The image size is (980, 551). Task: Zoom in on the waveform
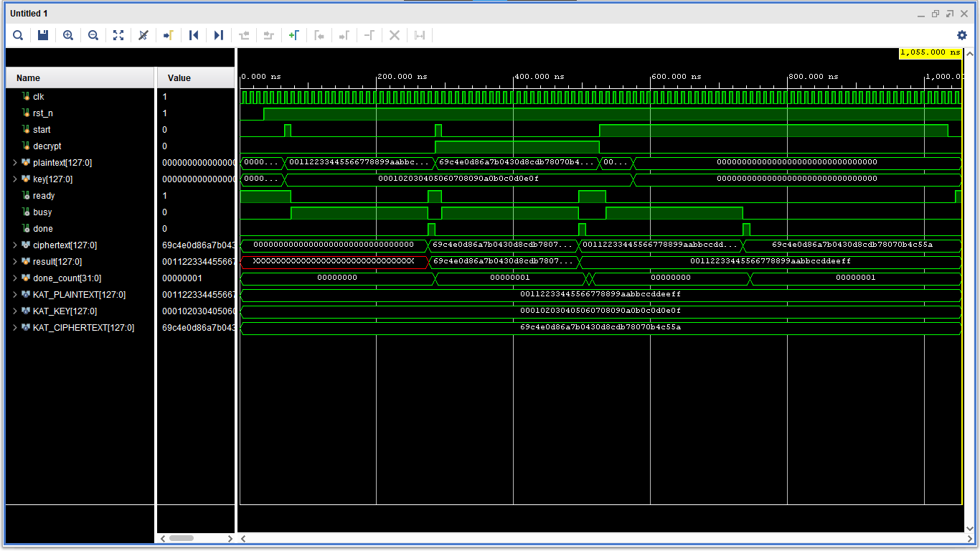click(x=68, y=35)
